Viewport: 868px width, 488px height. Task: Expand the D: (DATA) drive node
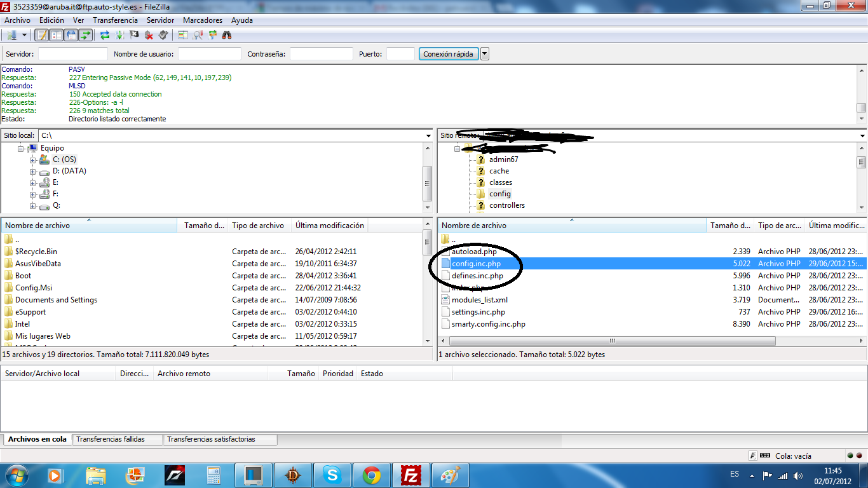33,172
